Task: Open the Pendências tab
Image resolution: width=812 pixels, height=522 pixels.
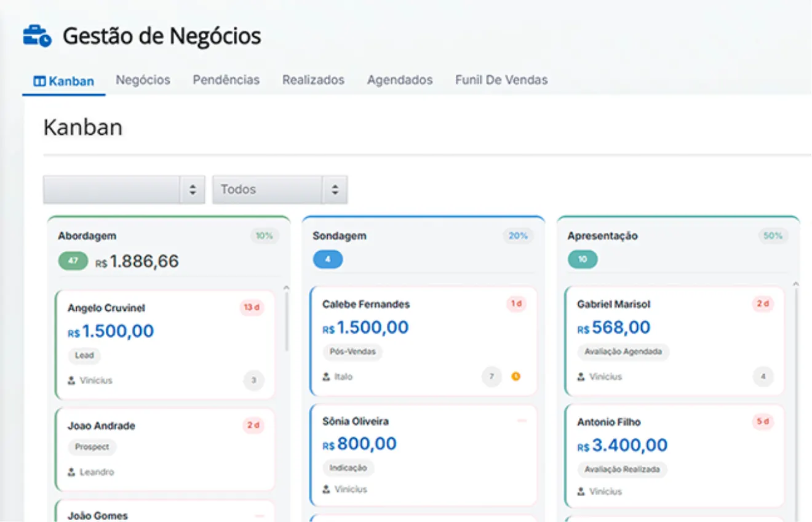Action: click(226, 80)
